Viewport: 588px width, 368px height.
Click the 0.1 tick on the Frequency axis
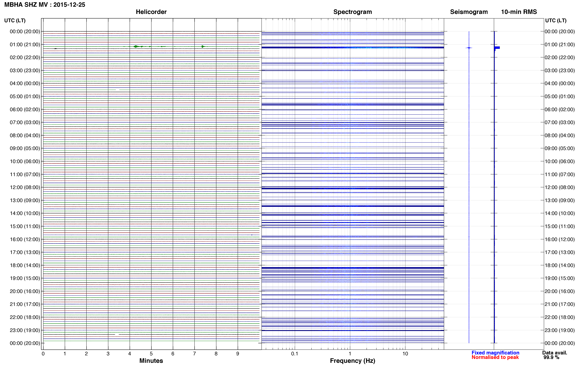[295, 354]
